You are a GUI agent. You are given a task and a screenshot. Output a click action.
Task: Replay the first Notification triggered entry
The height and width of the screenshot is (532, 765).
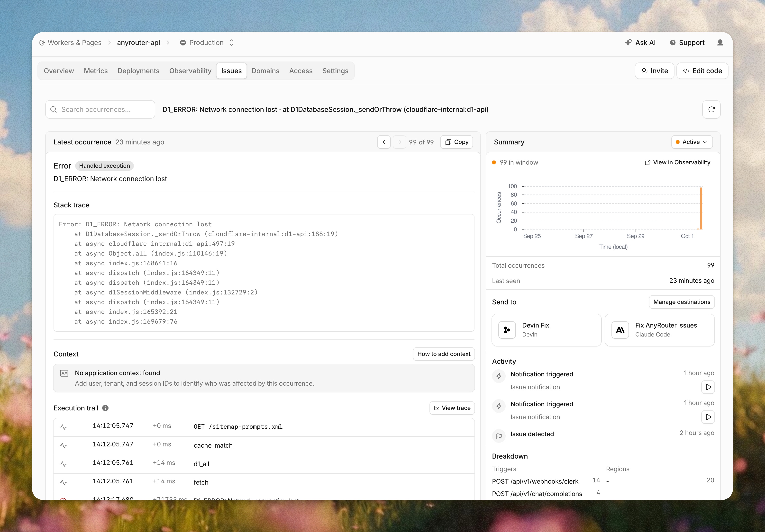(x=708, y=387)
